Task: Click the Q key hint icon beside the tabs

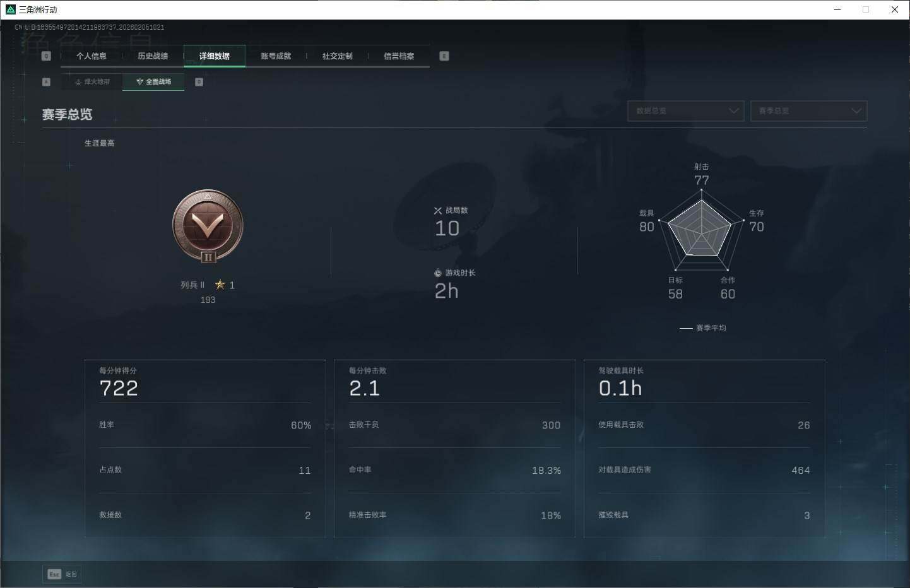Action: click(x=46, y=56)
